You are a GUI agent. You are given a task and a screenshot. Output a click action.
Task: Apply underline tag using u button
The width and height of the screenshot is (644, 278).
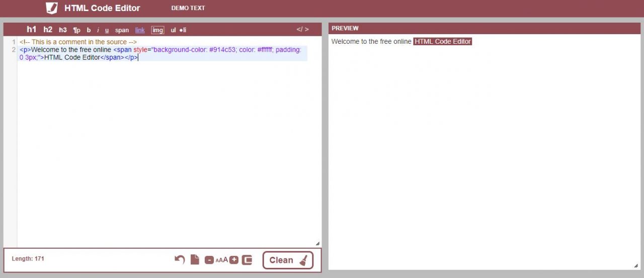pos(107,30)
